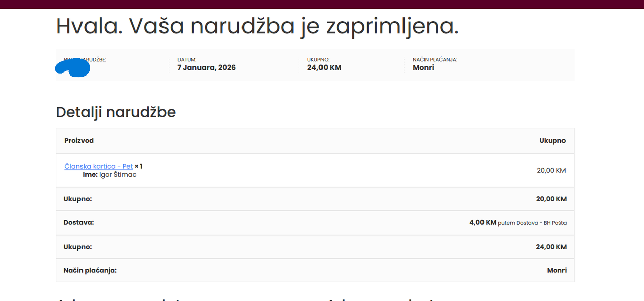The width and height of the screenshot is (644, 301).
Task: Click the 'Ime:' label under the product
Action: pyautogui.click(x=90, y=175)
